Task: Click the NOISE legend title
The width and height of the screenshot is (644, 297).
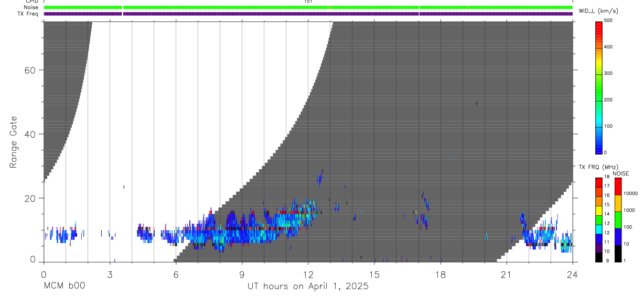Action: (x=620, y=174)
